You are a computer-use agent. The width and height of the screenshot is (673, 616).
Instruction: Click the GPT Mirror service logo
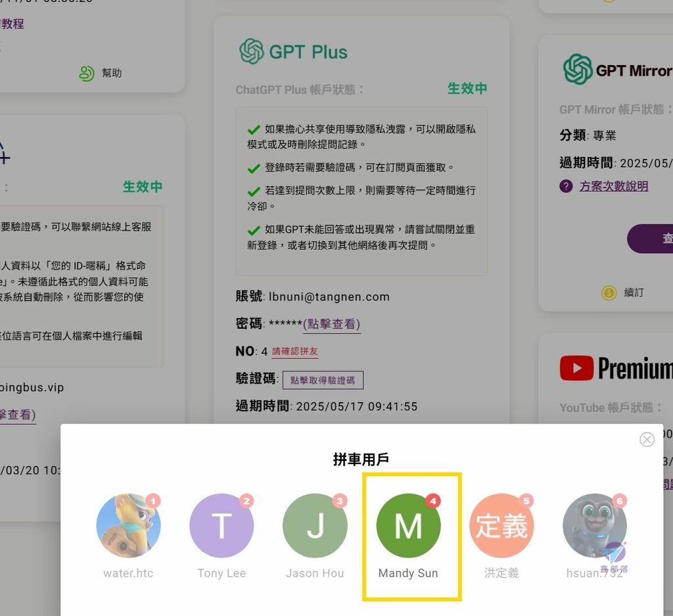[x=580, y=68]
